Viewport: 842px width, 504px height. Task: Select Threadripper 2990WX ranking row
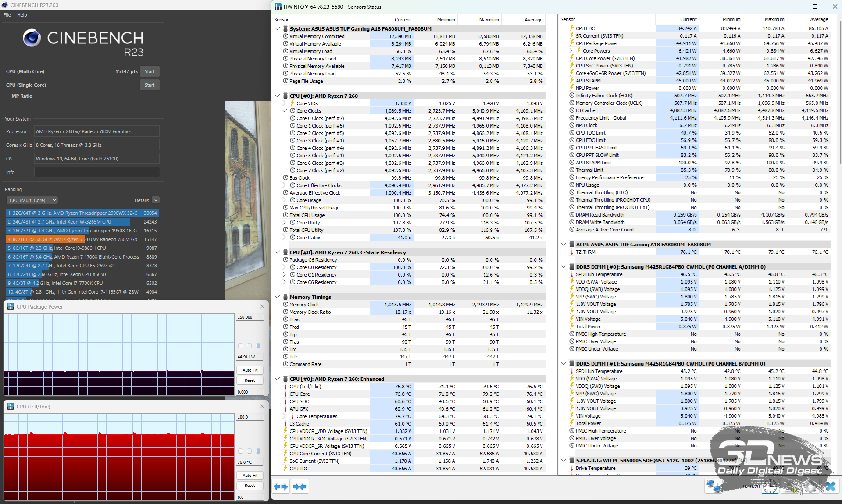pyautogui.click(x=82, y=213)
